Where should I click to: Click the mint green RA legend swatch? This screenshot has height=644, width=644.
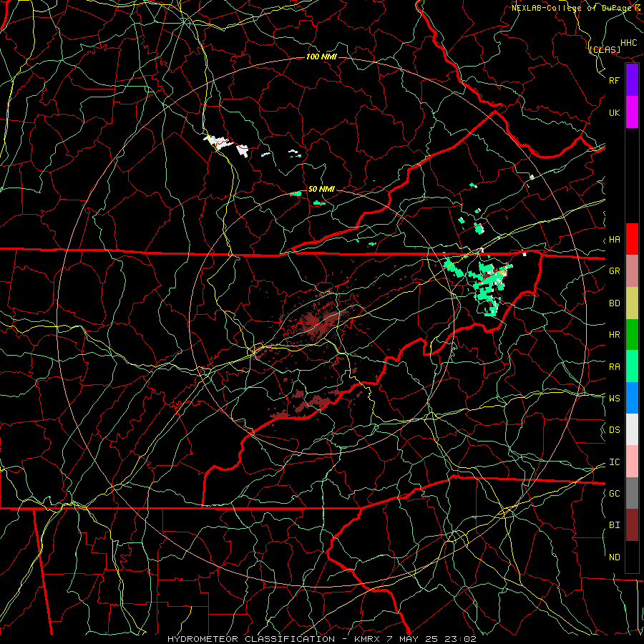[632, 366]
